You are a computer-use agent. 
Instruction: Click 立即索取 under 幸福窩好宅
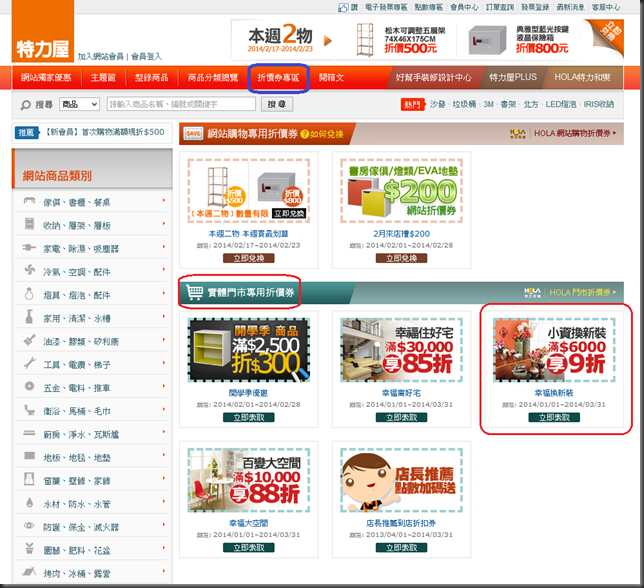coord(401,418)
